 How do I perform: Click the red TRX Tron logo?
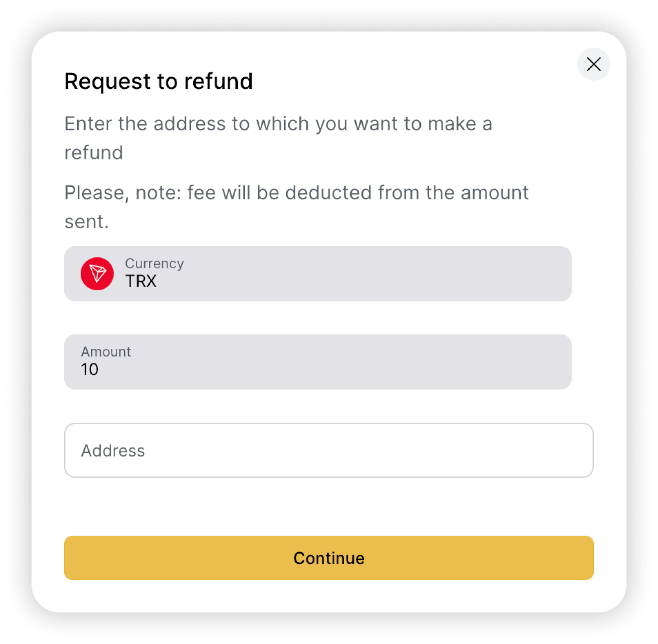pyautogui.click(x=97, y=274)
